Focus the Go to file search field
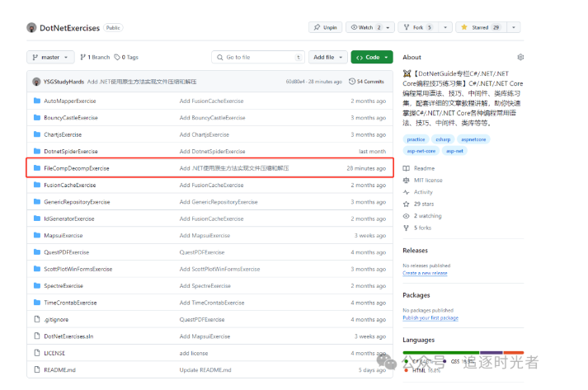 258,58
